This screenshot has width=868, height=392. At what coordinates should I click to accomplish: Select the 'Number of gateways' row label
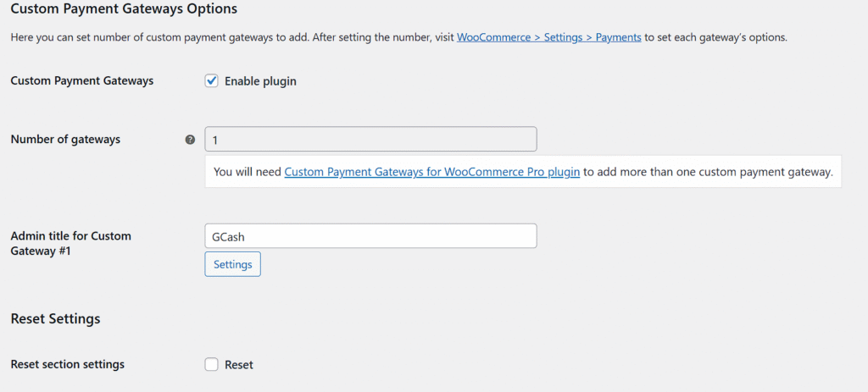tap(65, 140)
